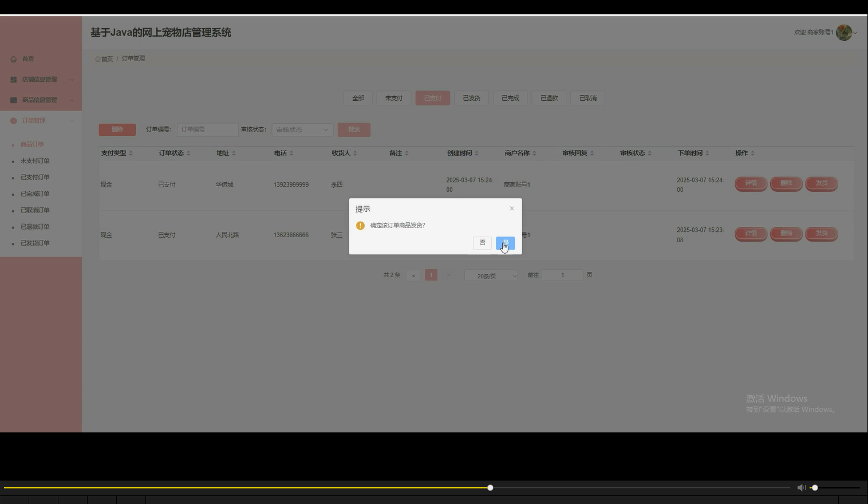Select the 已完成 order filter tab
This screenshot has height=504, width=868.
point(510,98)
